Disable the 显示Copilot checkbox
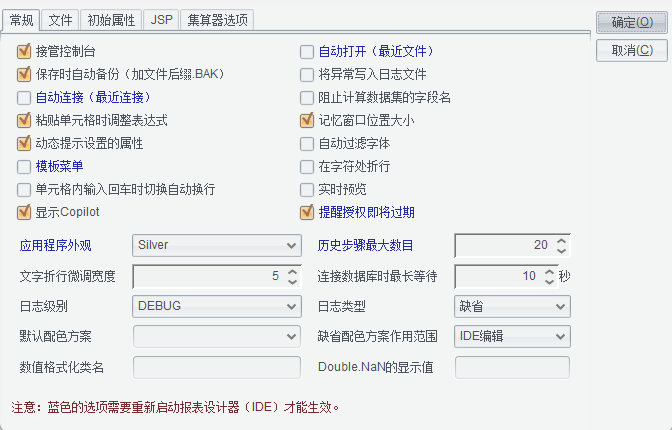Viewport: 672px width, 430px height. tap(25, 212)
